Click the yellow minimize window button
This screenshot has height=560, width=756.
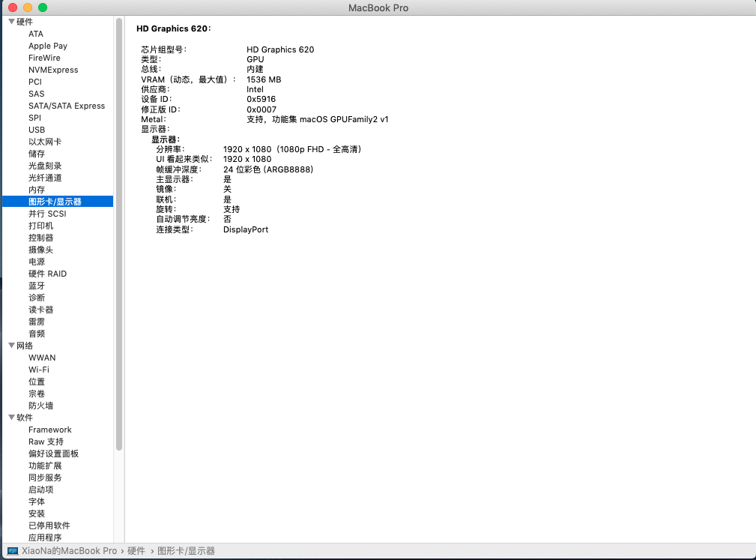pyautogui.click(x=28, y=7)
